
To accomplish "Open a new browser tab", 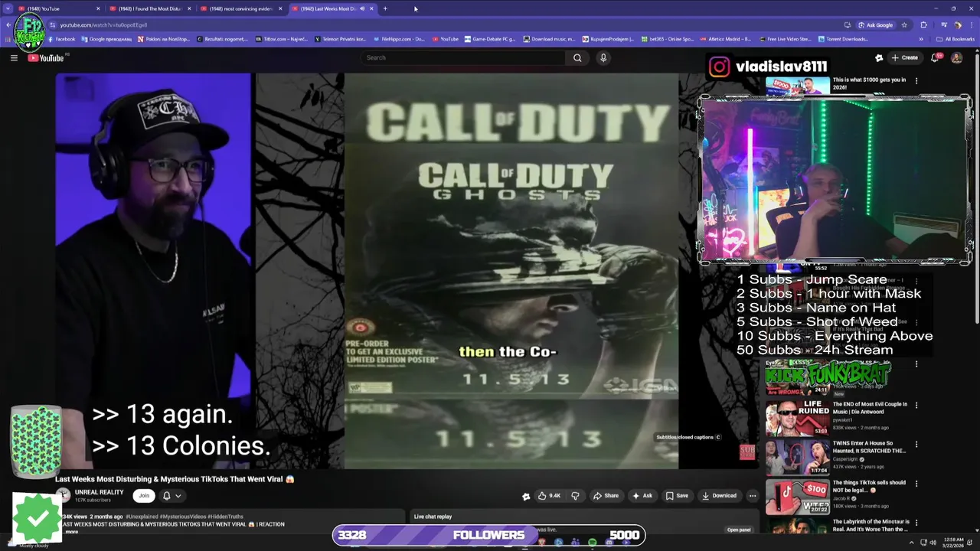I will tap(385, 8).
